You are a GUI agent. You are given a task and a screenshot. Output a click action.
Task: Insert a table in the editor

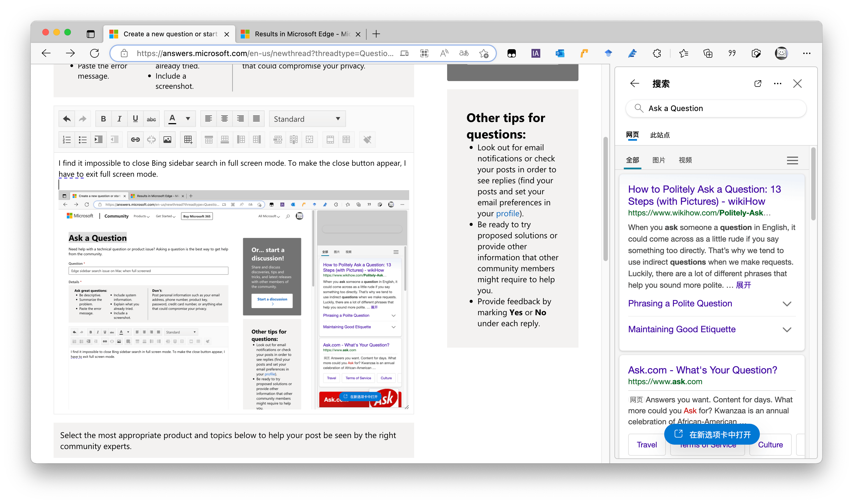(188, 140)
